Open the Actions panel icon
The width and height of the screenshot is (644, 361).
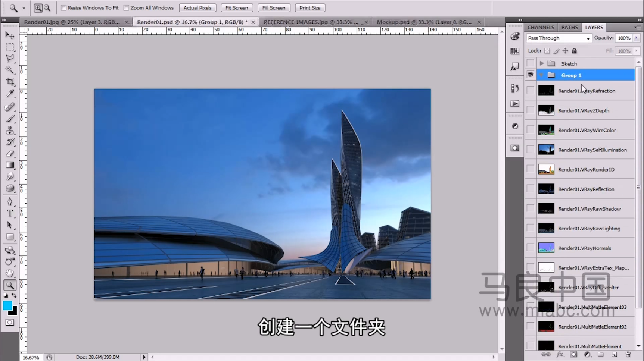[x=515, y=104]
